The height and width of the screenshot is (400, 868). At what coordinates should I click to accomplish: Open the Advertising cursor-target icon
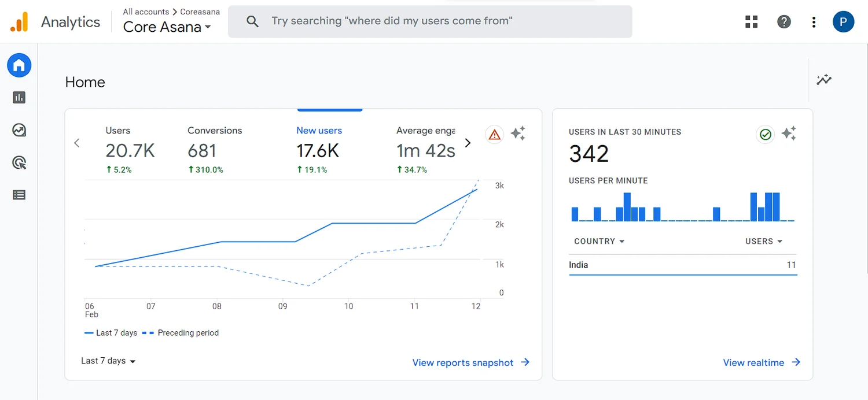pos(19,162)
